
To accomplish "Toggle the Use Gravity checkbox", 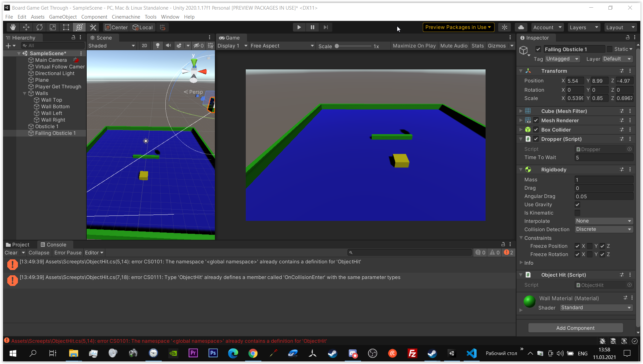I will (x=577, y=205).
